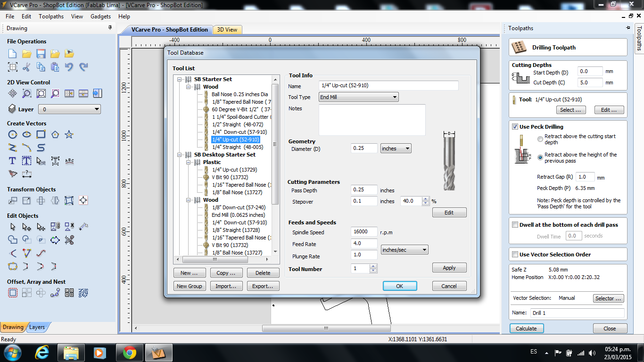Open the Layer dropdown

[x=69, y=109]
